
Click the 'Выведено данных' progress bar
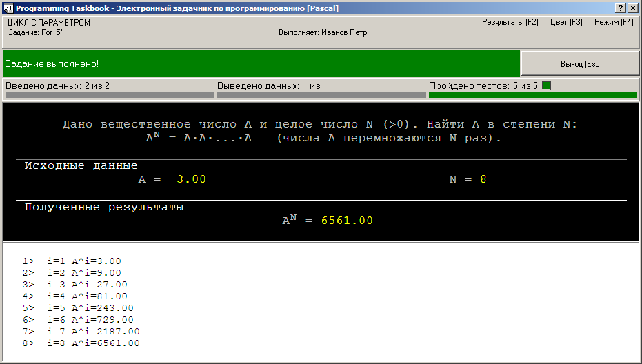[x=321, y=95]
